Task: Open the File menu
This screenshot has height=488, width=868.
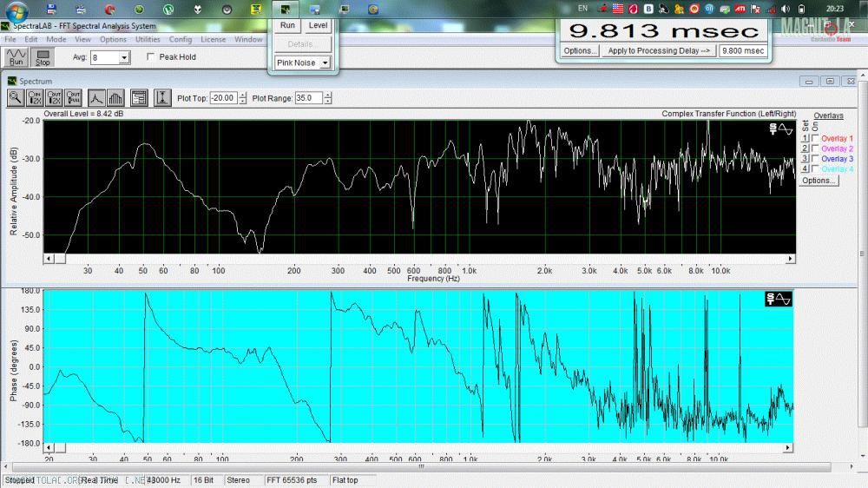Action: [10, 39]
